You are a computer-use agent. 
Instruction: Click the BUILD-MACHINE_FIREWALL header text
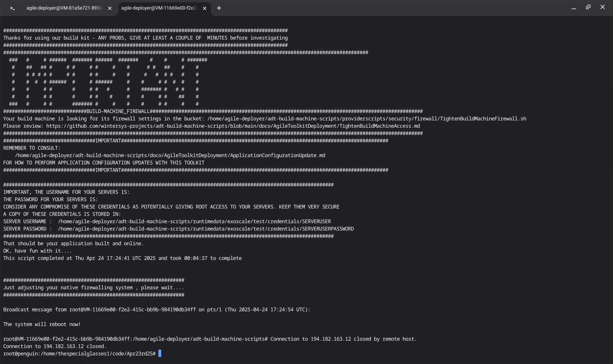click(x=118, y=111)
